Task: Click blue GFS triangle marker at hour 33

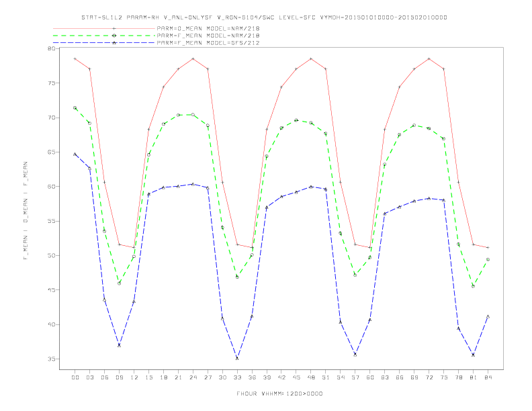Action: (237, 358)
